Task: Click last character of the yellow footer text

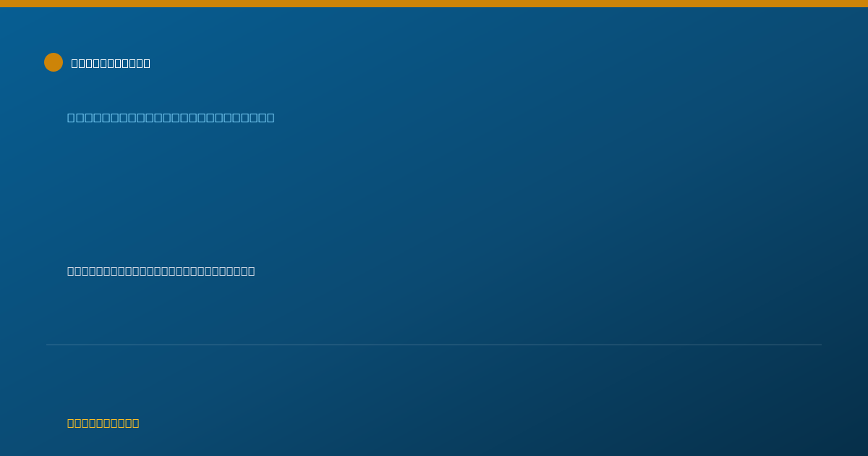Action: coord(136,423)
